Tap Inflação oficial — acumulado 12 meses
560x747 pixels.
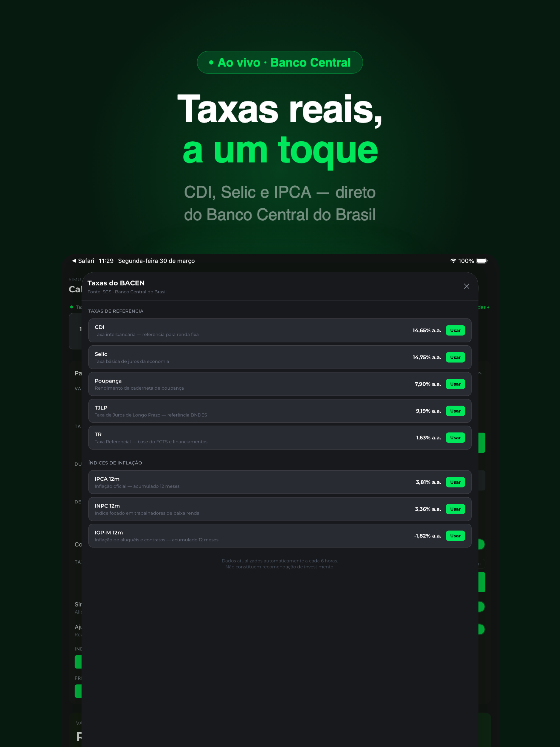click(x=137, y=486)
